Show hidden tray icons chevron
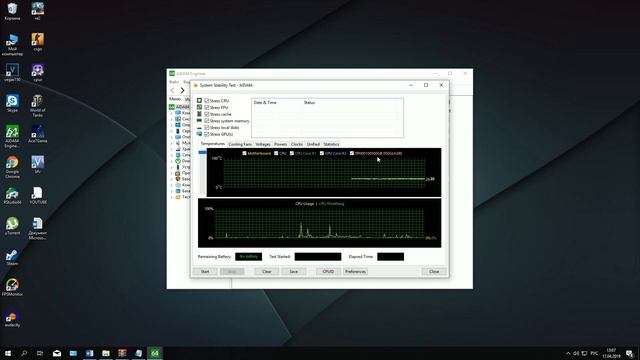 (x=568, y=353)
